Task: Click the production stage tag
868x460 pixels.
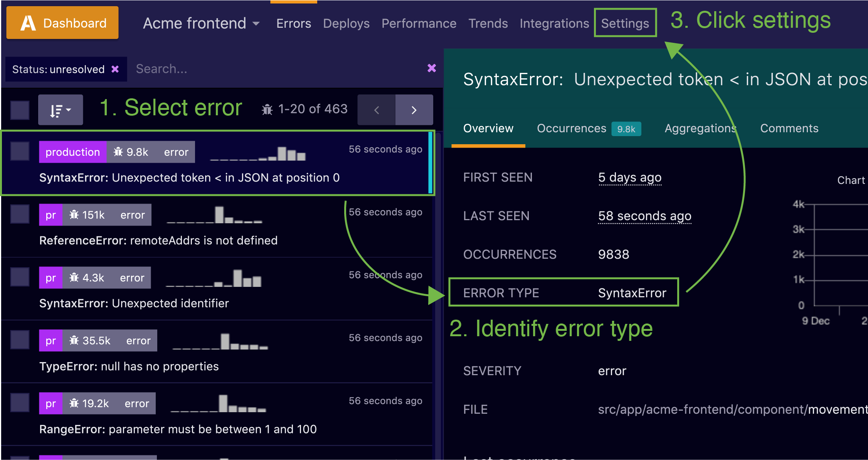Action: 73,152
